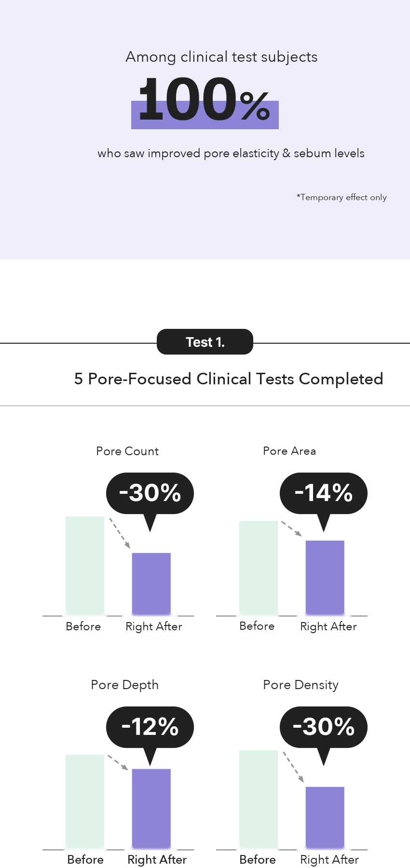Click the '*Temporary effect only' footnote
410x868 pixels.
(x=342, y=197)
